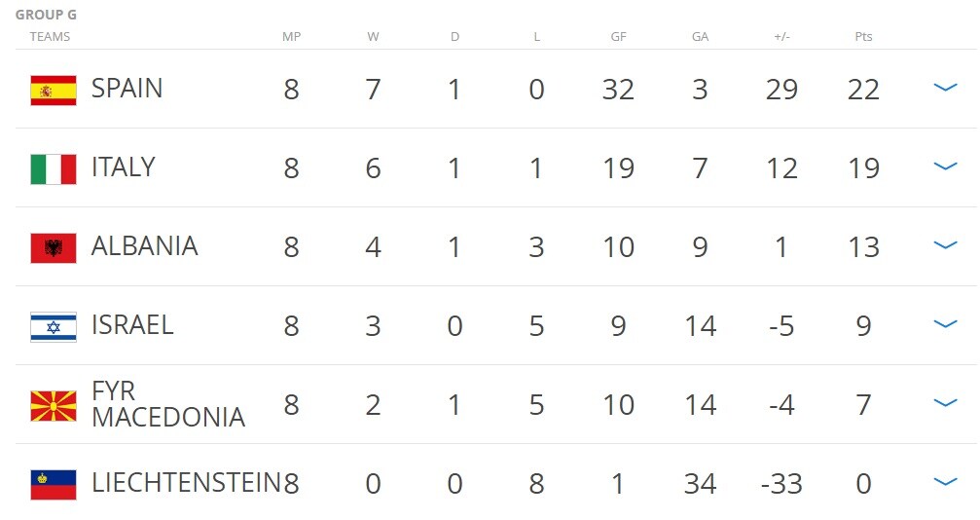
Task: Expand the Albania row details arrow
Action: [x=945, y=244]
